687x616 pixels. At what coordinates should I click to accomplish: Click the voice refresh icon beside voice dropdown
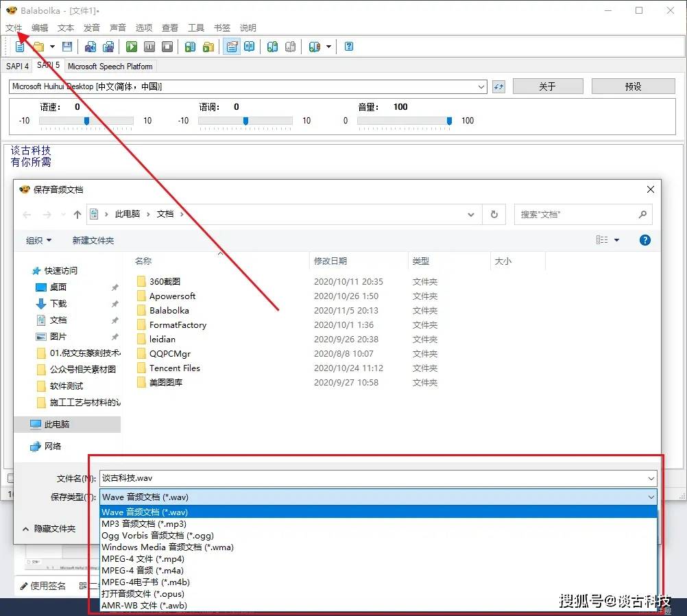[x=498, y=86]
